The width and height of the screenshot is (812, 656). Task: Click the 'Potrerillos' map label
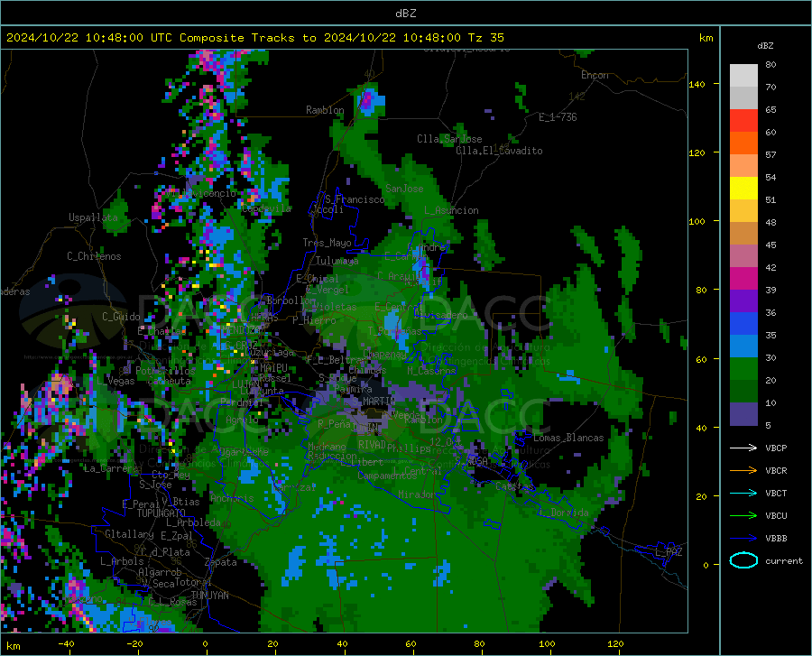point(165,371)
